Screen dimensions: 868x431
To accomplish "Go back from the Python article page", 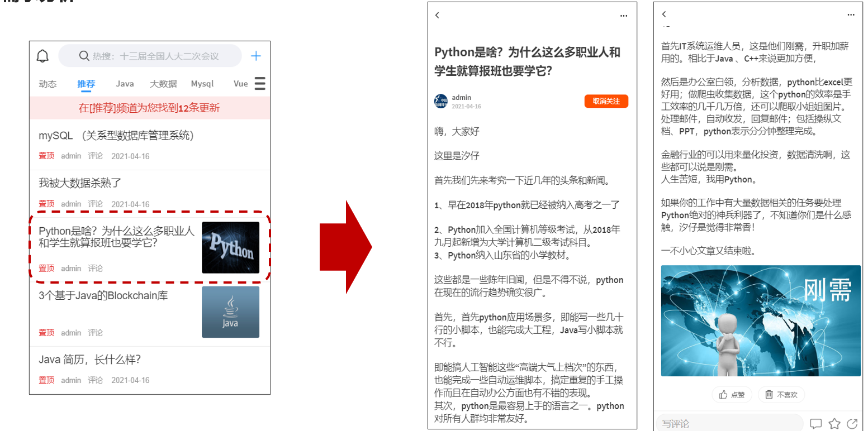I will [437, 16].
